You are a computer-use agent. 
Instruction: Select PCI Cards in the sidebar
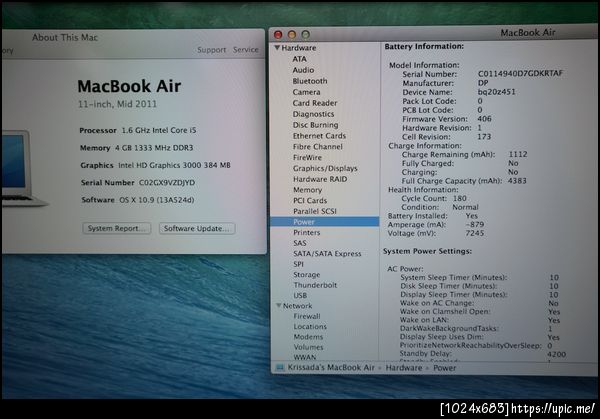coord(310,201)
